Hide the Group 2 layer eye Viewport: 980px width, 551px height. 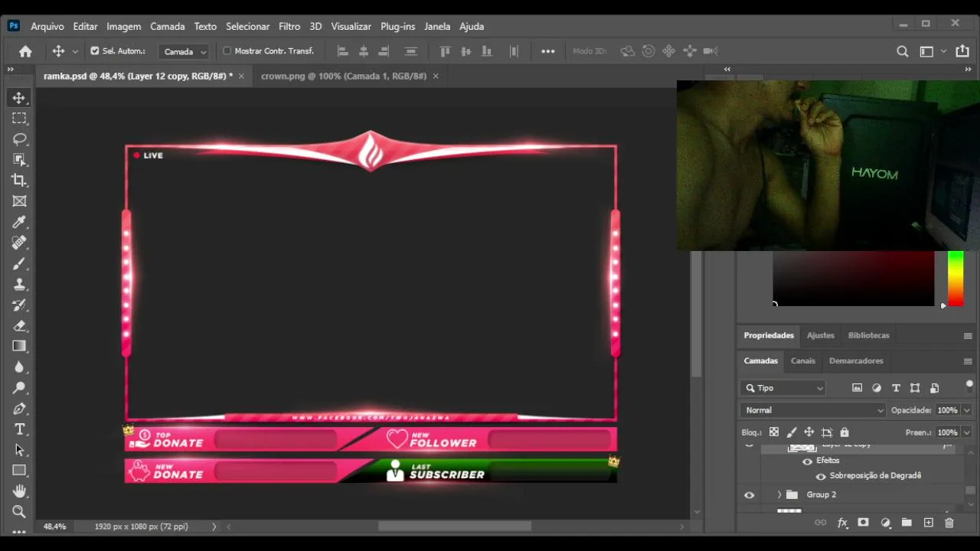(x=750, y=495)
